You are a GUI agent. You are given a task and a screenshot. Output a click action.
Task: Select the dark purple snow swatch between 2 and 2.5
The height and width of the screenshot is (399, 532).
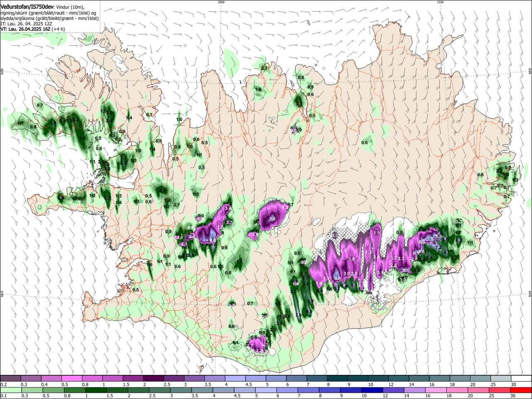click(153, 378)
